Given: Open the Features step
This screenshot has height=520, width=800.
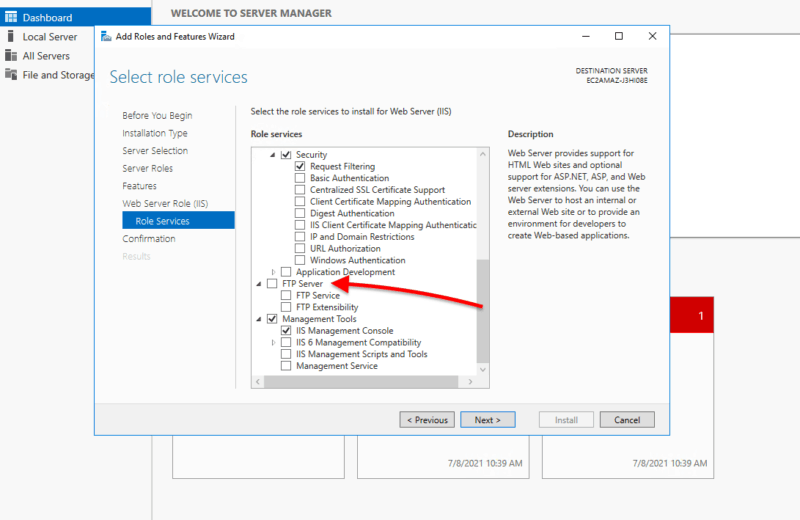Looking at the screenshot, I should point(139,186).
